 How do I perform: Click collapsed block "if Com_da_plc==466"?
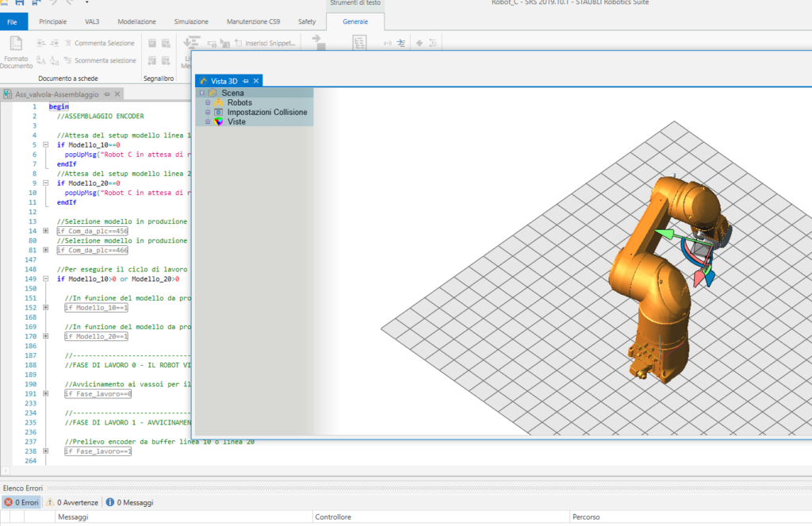tap(92, 250)
